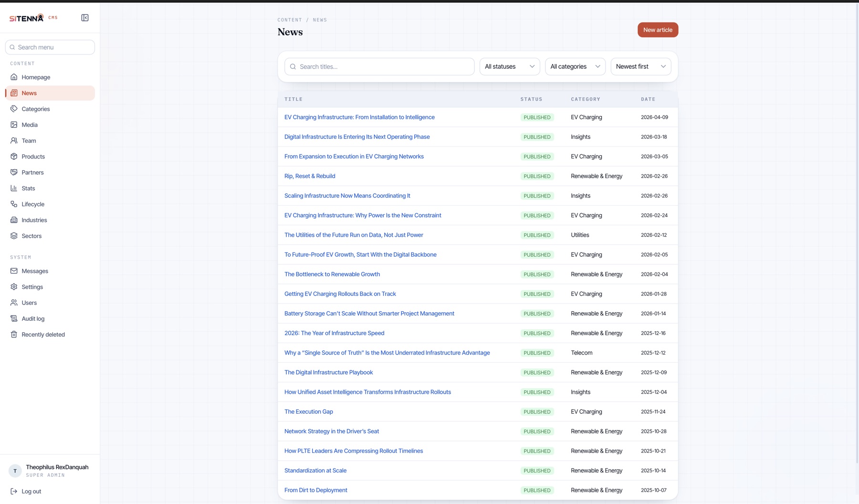
Task: Collapse the sidebar with the panel icon
Action: point(85,18)
